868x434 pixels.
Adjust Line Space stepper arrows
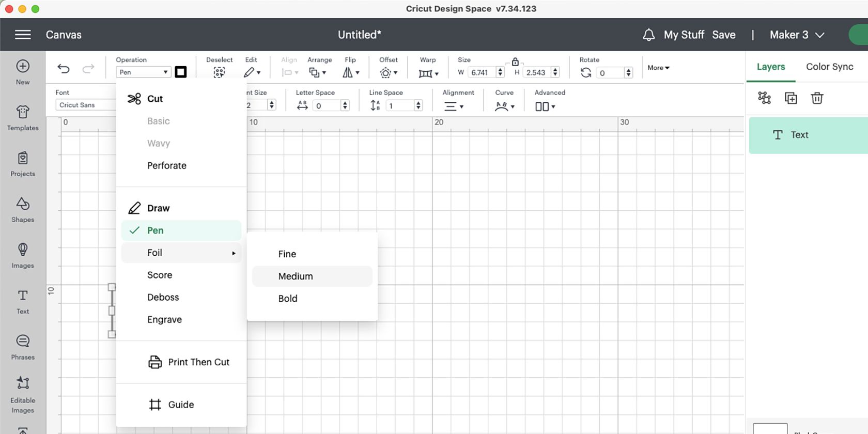[x=419, y=106]
